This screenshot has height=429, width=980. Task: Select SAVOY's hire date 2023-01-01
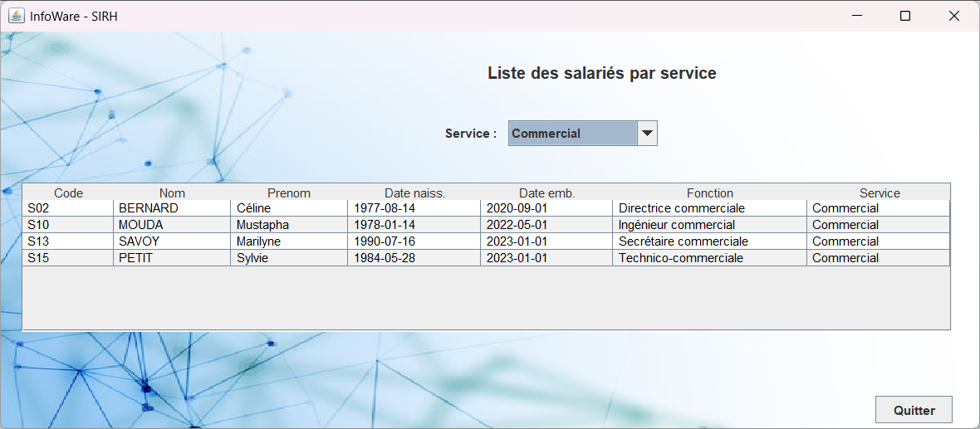point(546,241)
